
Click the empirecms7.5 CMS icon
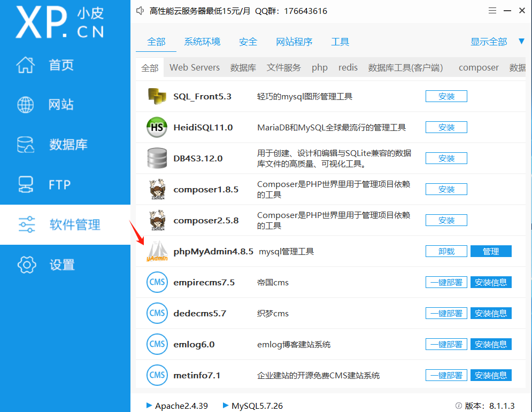[157, 282]
